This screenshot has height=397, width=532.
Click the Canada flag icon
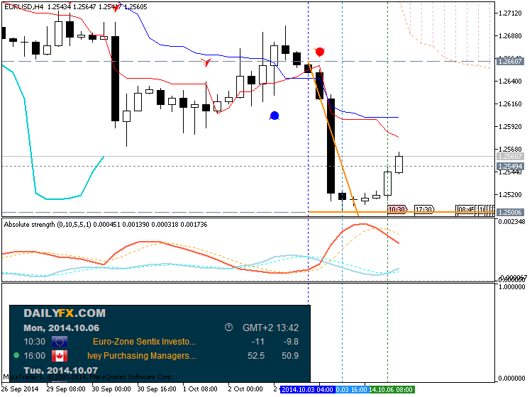pos(60,356)
